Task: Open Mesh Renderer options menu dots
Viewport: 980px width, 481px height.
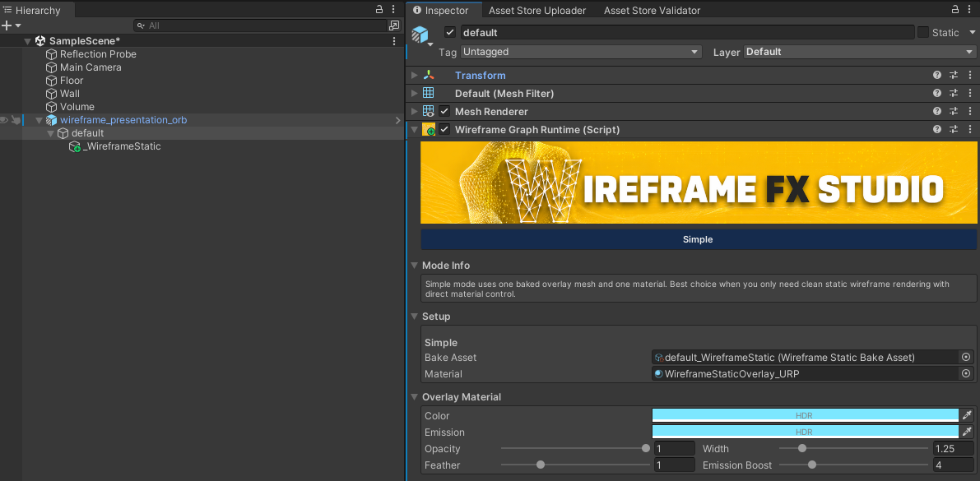Action: coord(970,111)
